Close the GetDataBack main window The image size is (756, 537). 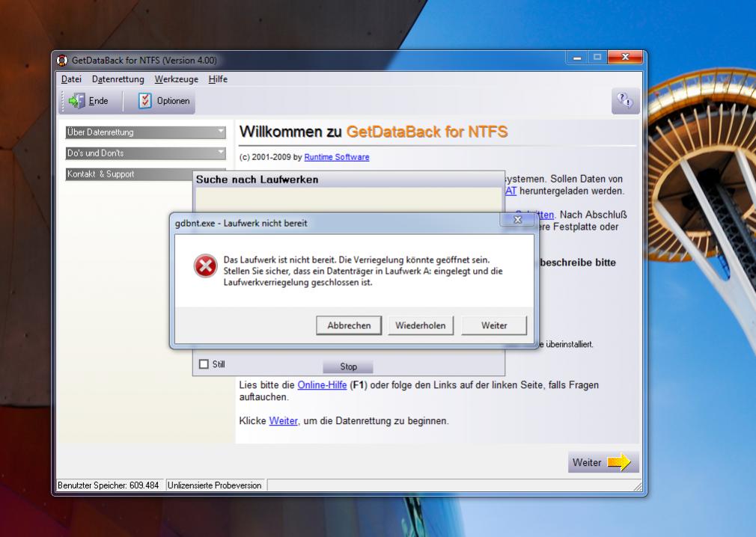pos(625,58)
